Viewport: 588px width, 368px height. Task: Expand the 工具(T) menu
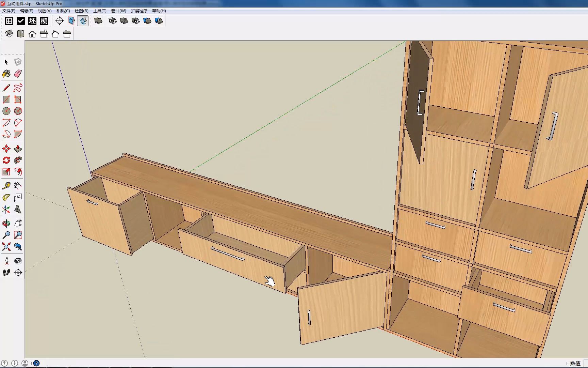100,11
